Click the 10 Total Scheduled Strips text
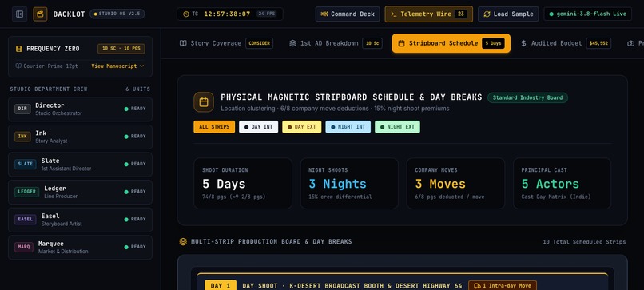This screenshot has width=644, height=290. 584,242
